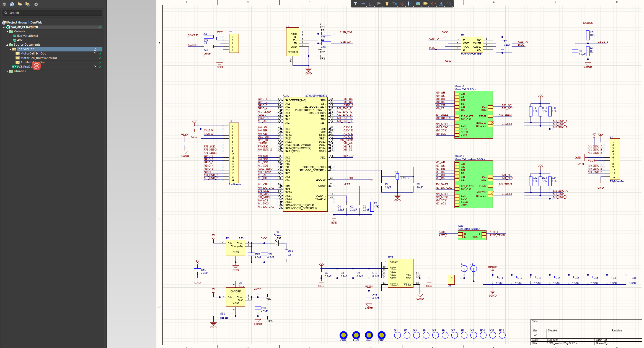
Task: Expand the Libraries folder
Action: tap(7, 71)
